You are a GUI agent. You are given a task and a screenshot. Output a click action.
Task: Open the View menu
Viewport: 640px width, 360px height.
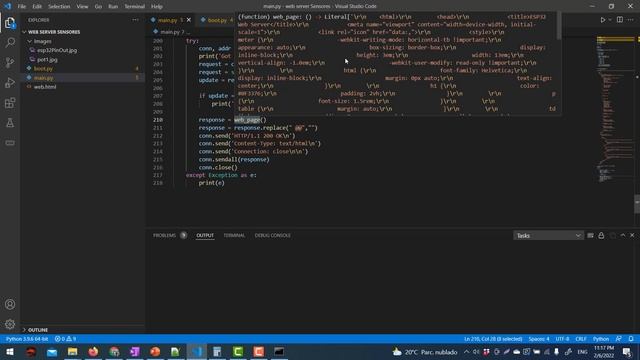[82, 7]
